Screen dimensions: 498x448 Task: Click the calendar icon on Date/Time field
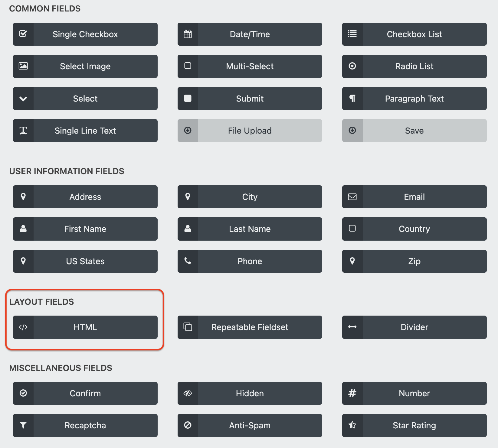click(188, 34)
